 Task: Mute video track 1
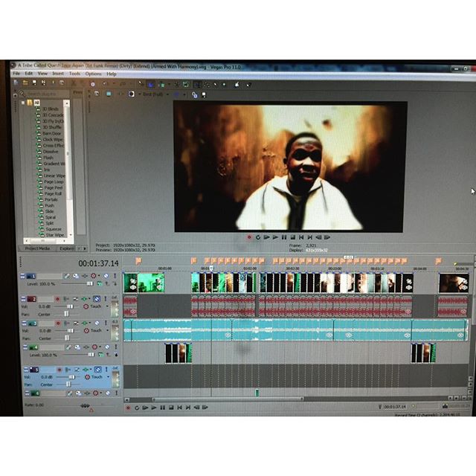point(106,276)
